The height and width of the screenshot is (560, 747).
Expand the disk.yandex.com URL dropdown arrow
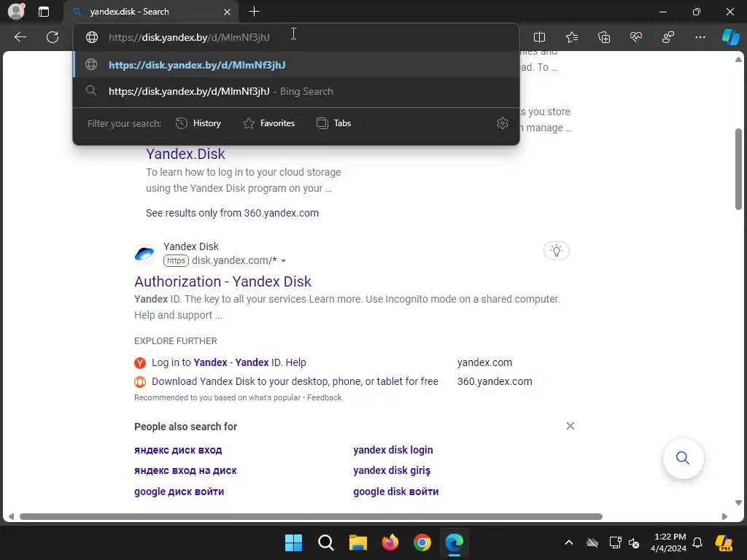pyautogui.click(x=284, y=261)
